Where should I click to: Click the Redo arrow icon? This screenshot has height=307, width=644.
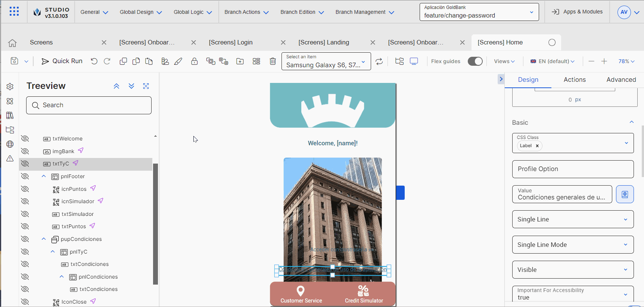[107, 61]
